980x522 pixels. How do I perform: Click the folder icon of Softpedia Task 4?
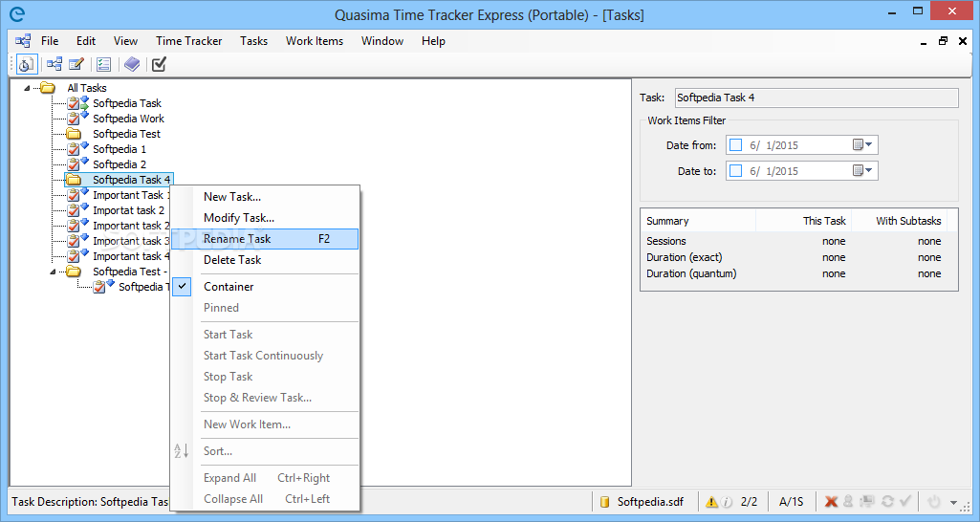(x=74, y=180)
